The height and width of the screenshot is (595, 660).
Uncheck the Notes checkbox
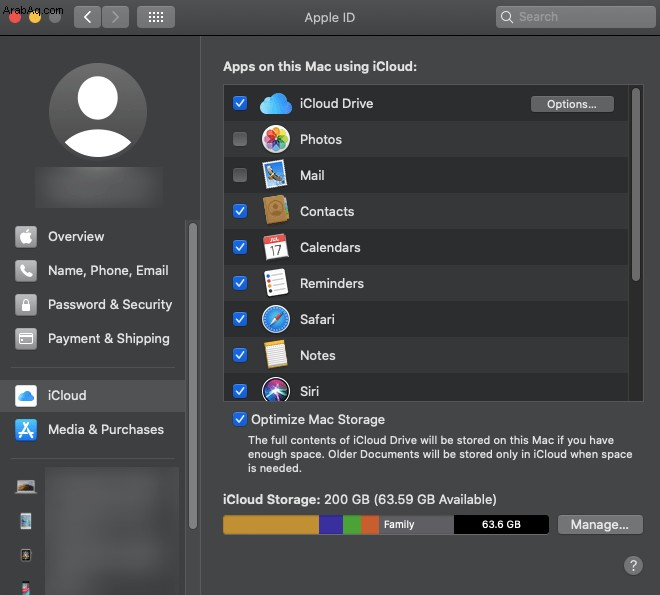(x=240, y=355)
